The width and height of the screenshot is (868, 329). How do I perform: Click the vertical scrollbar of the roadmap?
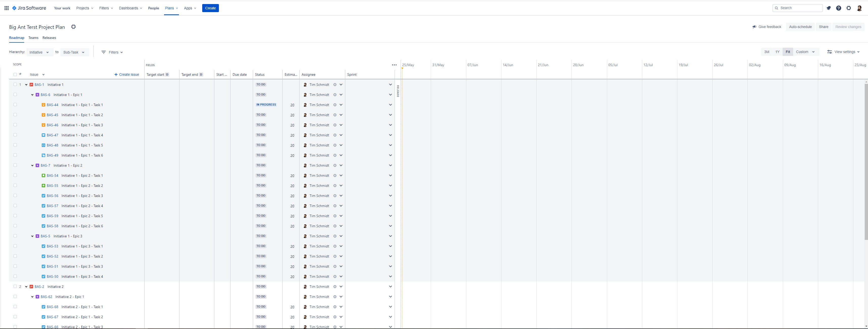pyautogui.click(x=866, y=162)
